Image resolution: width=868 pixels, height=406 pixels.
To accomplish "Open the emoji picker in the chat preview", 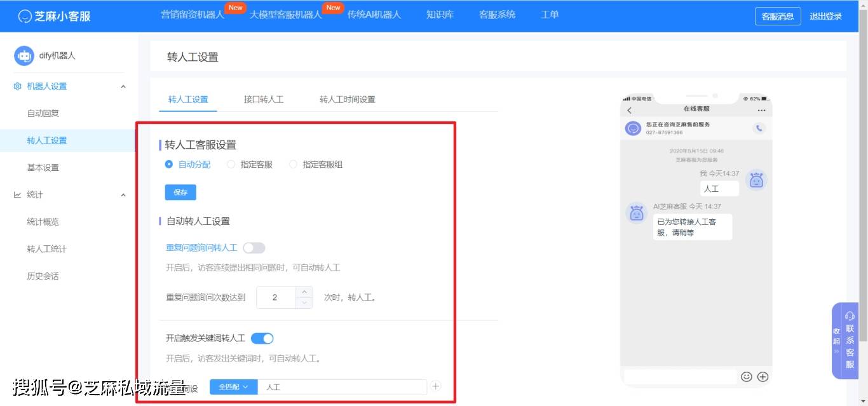I will tap(747, 376).
